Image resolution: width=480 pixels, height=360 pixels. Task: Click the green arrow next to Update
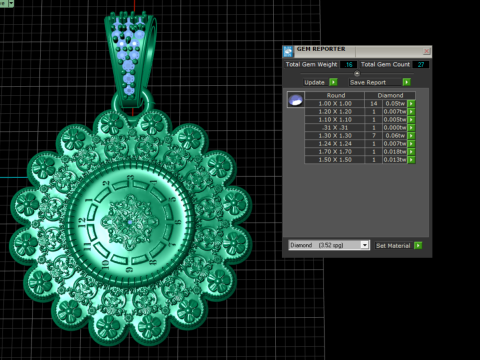pyautogui.click(x=333, y=82)
